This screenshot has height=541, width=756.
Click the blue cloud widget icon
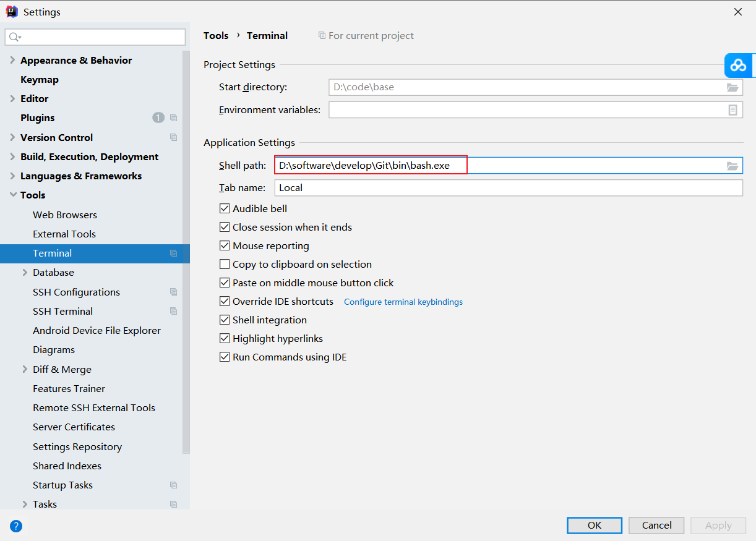(738, 65)
